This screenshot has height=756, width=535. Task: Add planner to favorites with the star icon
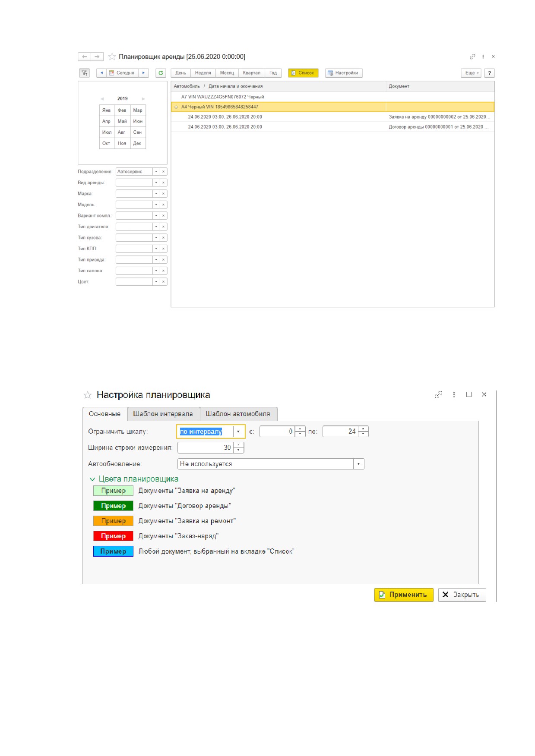pos(112,57)
